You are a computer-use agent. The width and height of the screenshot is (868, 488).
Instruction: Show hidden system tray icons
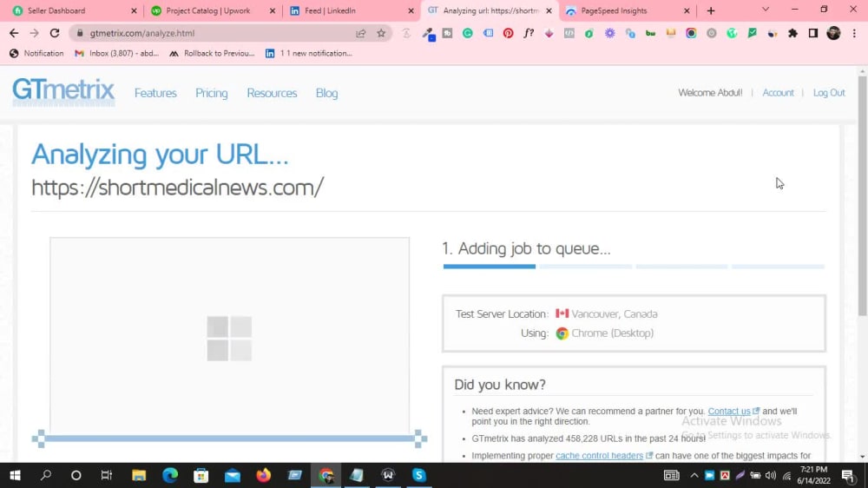tap(694, 475)
